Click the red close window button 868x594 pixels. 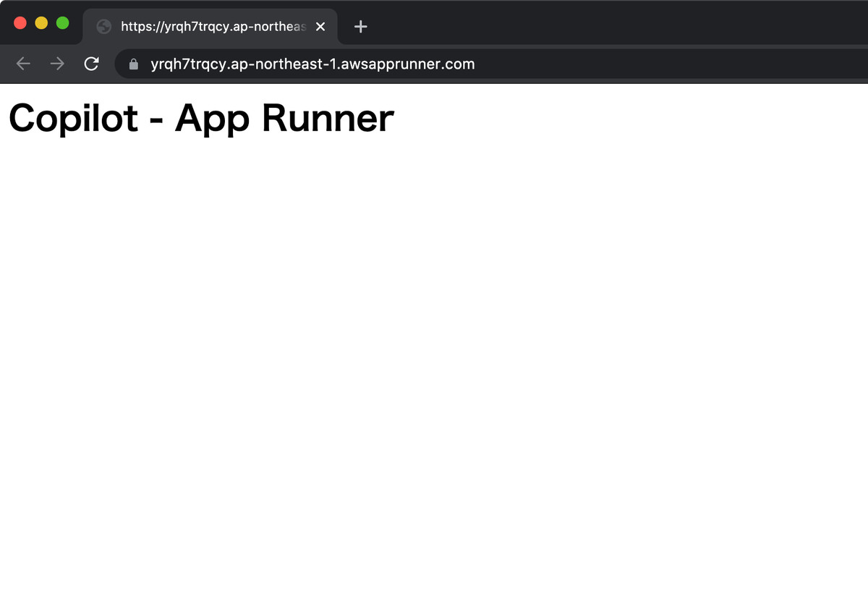click(20, 23)
